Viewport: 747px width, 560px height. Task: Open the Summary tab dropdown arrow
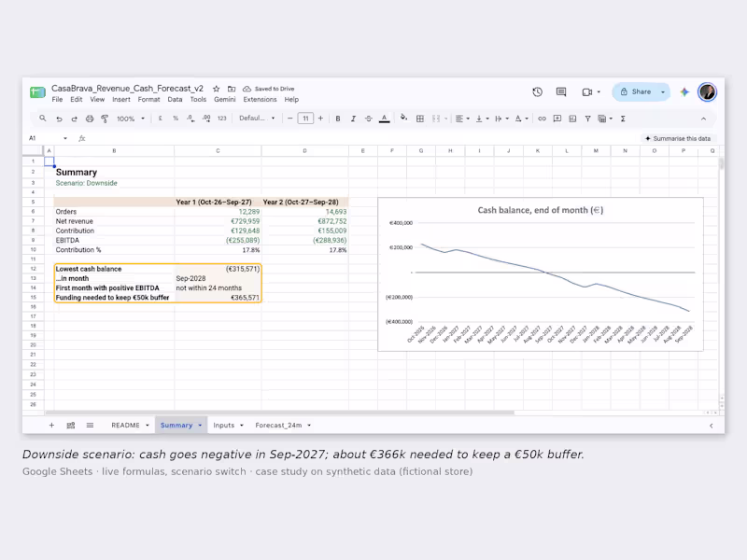[200, 426]
